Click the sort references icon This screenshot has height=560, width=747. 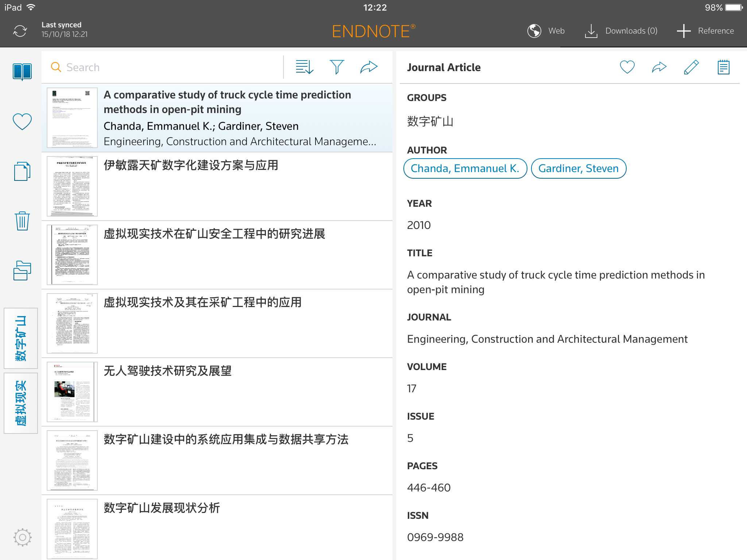[304, 67]
